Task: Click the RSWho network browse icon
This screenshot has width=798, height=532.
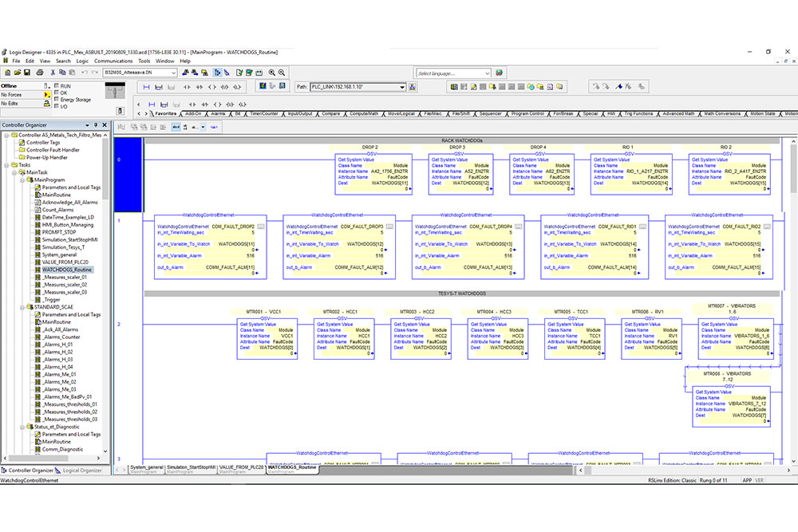Action: coord(413,87)
